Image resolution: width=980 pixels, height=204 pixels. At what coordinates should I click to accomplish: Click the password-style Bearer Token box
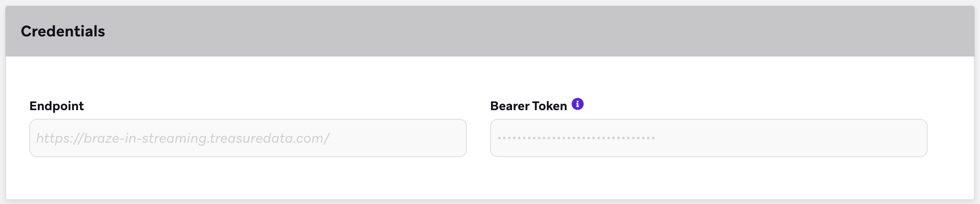[708, 138]
